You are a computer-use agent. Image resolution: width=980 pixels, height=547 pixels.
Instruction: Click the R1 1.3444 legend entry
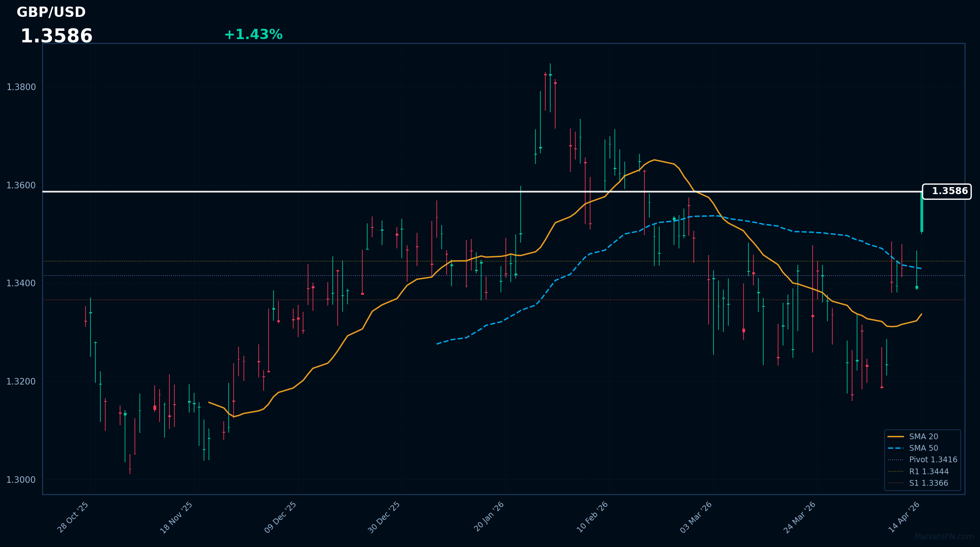pos(918,472)
